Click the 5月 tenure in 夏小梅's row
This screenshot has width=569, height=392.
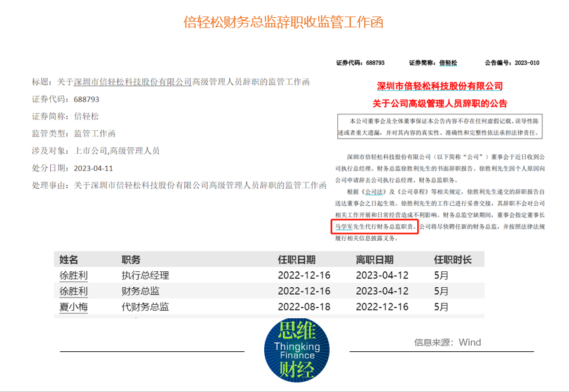pyautogui.click(x=441, y=307)
